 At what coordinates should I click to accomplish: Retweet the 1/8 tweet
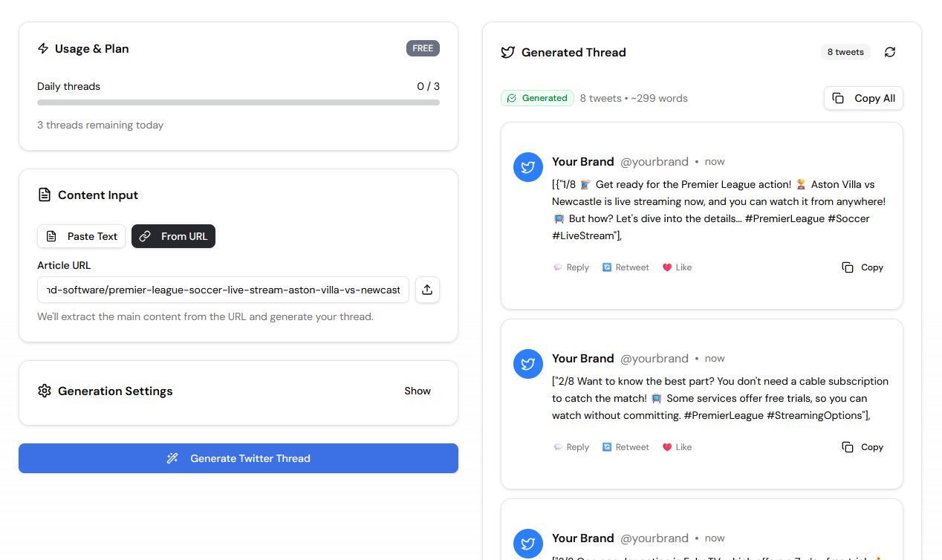(x=626, y=267)
